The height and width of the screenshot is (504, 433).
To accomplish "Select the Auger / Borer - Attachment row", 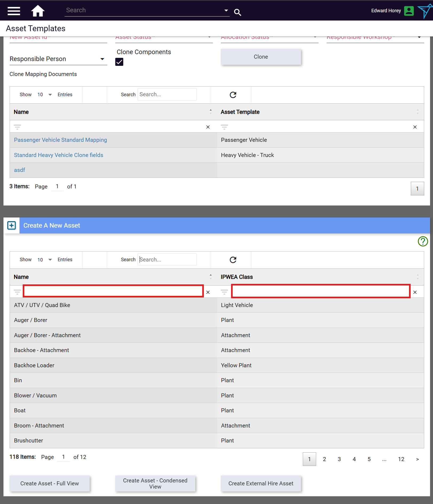I will tap(217, 335).
